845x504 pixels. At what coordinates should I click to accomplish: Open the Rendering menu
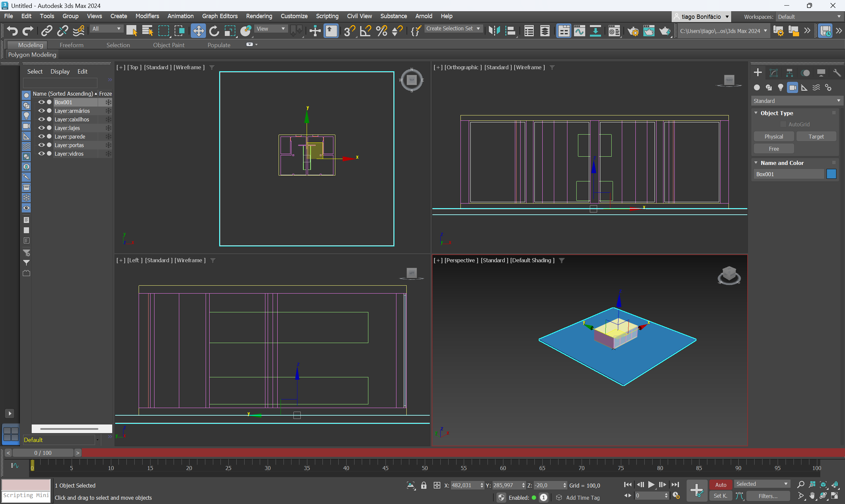pos(259,16)
